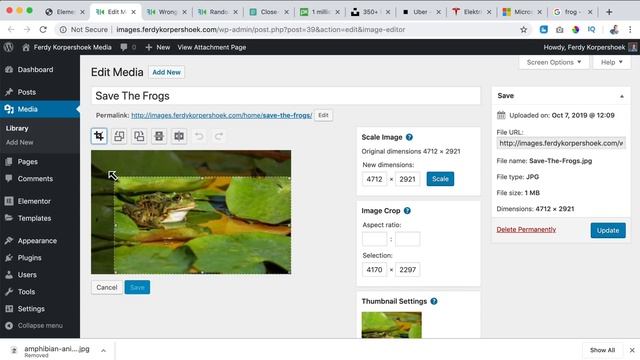Click the camera extension icon
The image size is (640, 360).
pos(560,29)
